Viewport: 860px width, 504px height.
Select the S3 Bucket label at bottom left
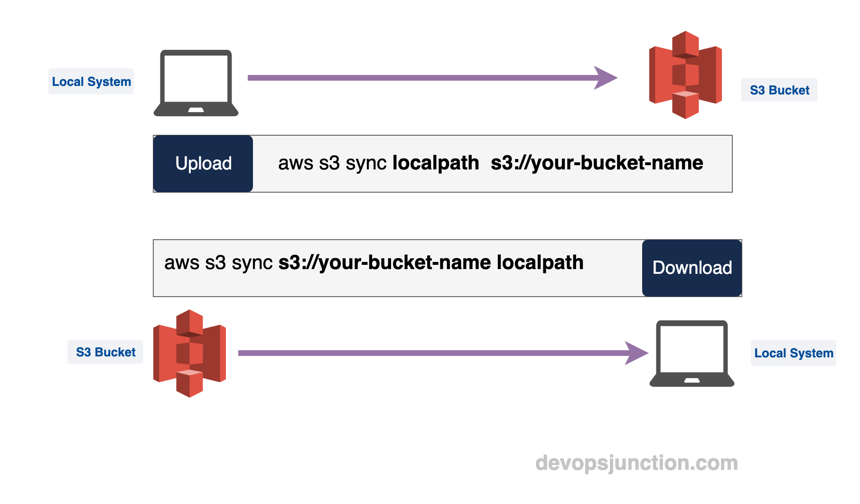coord(105,352)
